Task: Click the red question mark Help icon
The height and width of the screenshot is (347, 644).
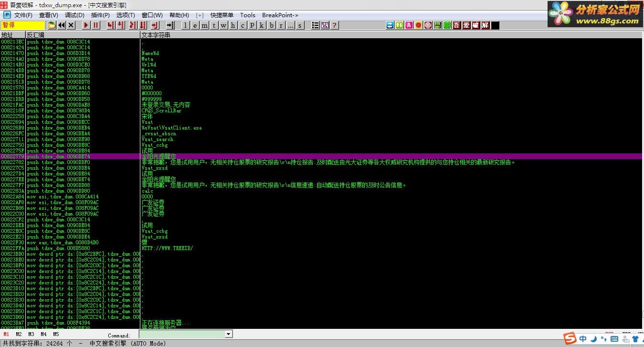Action: 334,25
